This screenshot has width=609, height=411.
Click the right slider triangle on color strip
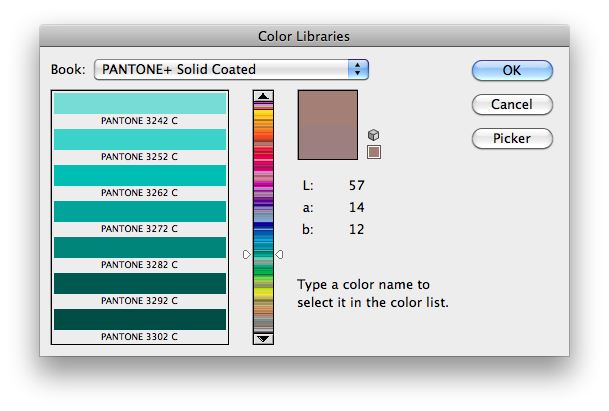tap(279, 255)
